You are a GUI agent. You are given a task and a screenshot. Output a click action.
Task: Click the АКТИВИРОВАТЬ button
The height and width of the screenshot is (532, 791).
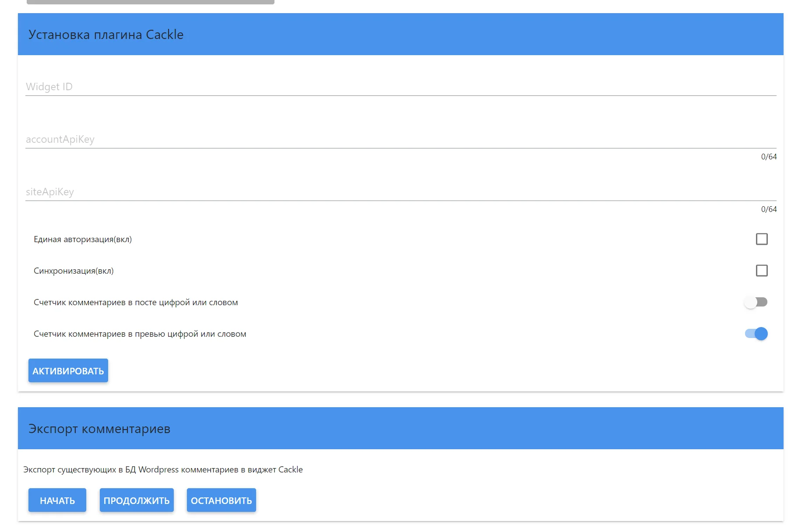point(68,370)
